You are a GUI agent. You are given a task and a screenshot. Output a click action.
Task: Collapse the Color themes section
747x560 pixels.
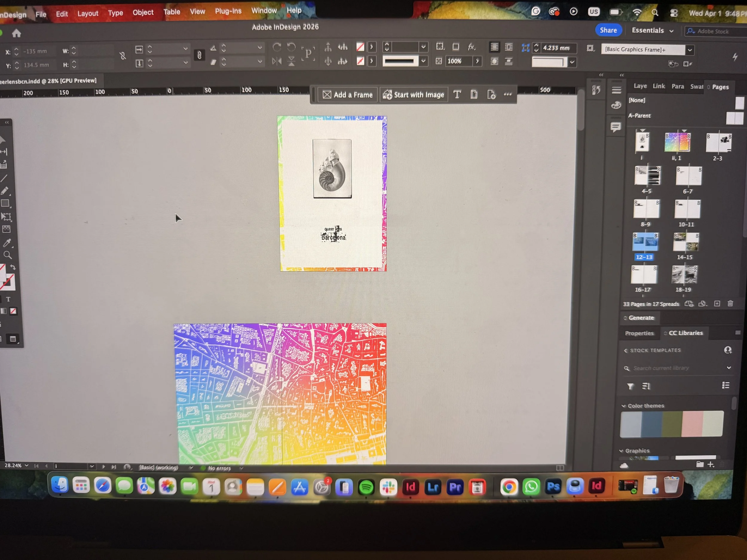click(623, 406)
